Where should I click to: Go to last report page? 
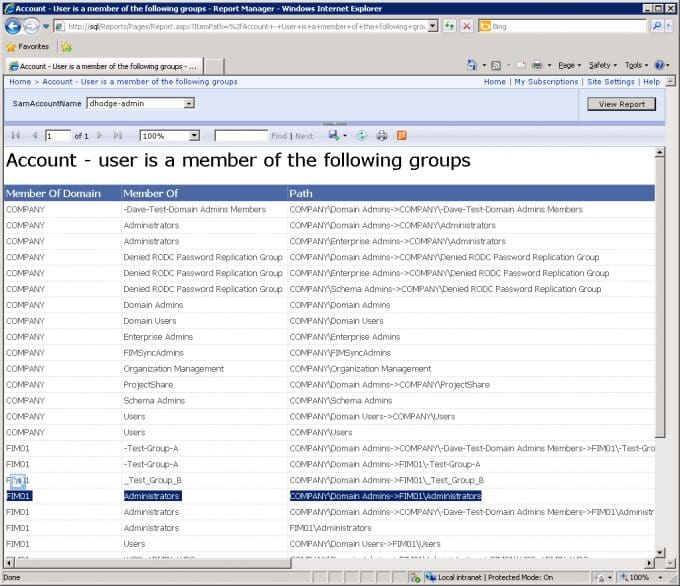pos(118,136)
